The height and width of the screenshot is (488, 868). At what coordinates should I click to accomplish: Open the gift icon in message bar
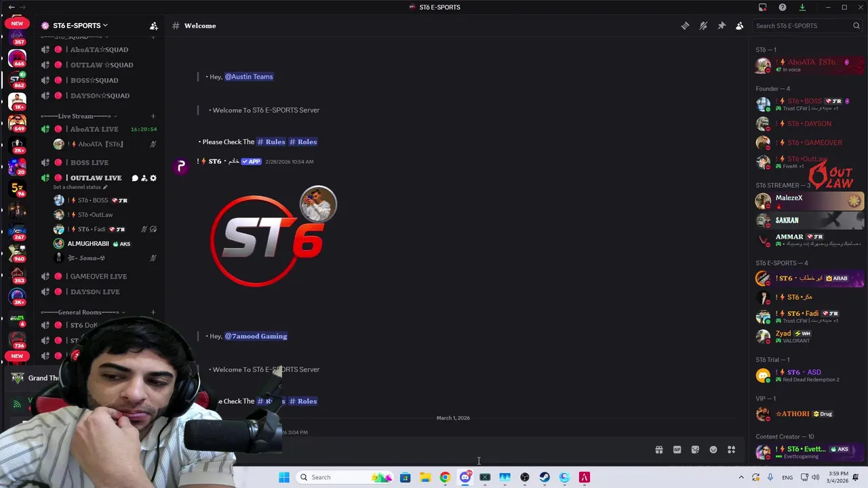(658, 449)
